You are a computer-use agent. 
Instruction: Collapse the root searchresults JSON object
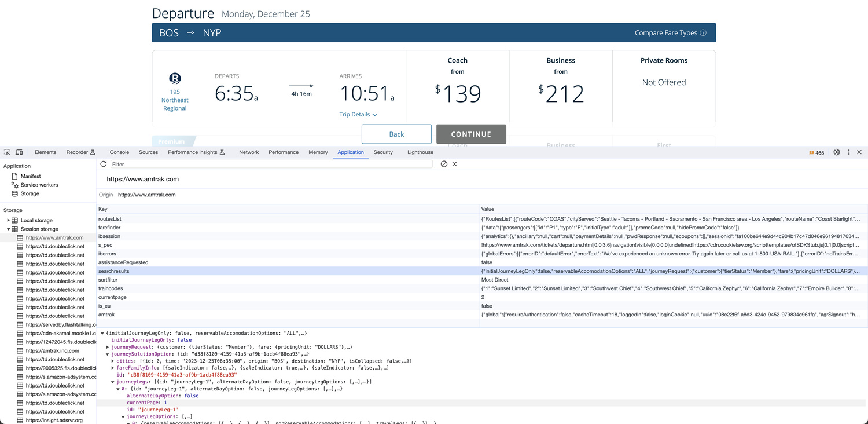(x=102, y=334)
